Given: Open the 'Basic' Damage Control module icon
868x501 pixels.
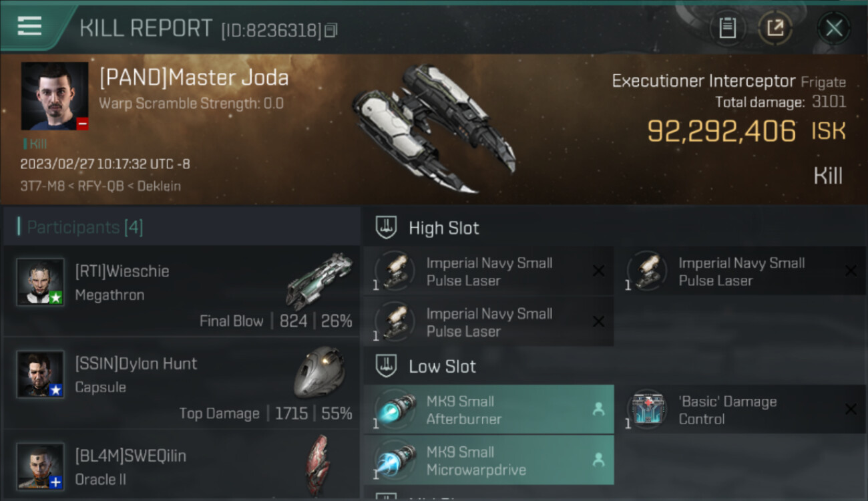Looking at the screenshot, I should 647,409.
